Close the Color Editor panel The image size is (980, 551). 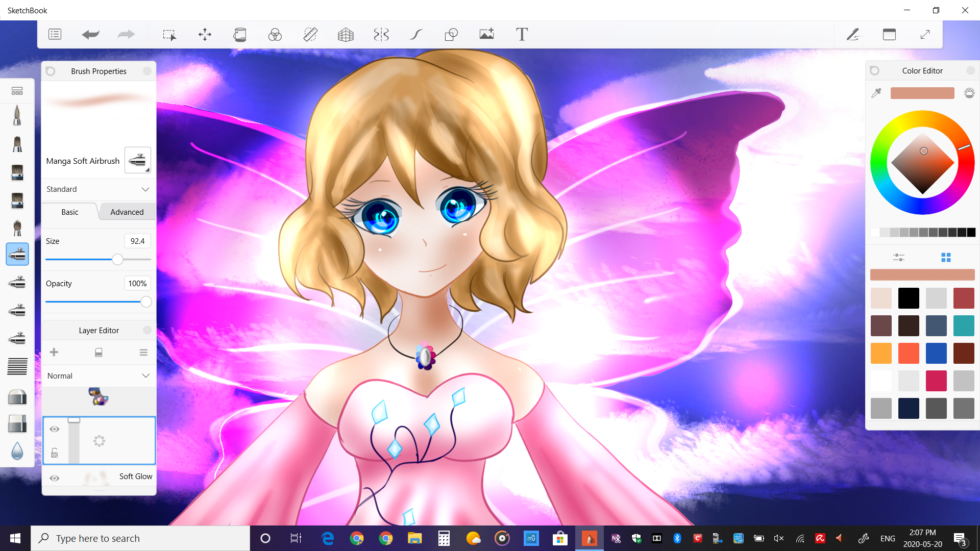point(971,70)
